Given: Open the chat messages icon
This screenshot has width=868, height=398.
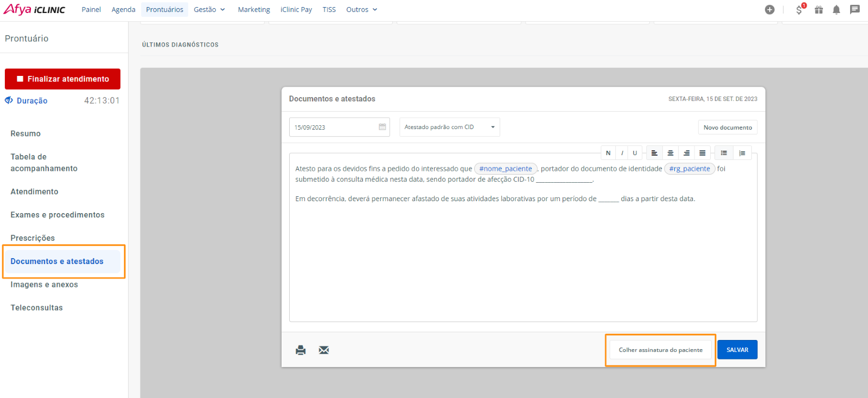Looking at the screenshot, I should (854, 10).
